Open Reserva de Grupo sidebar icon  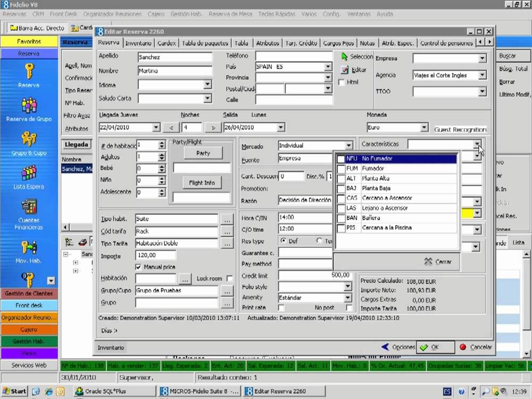point(29,105)
